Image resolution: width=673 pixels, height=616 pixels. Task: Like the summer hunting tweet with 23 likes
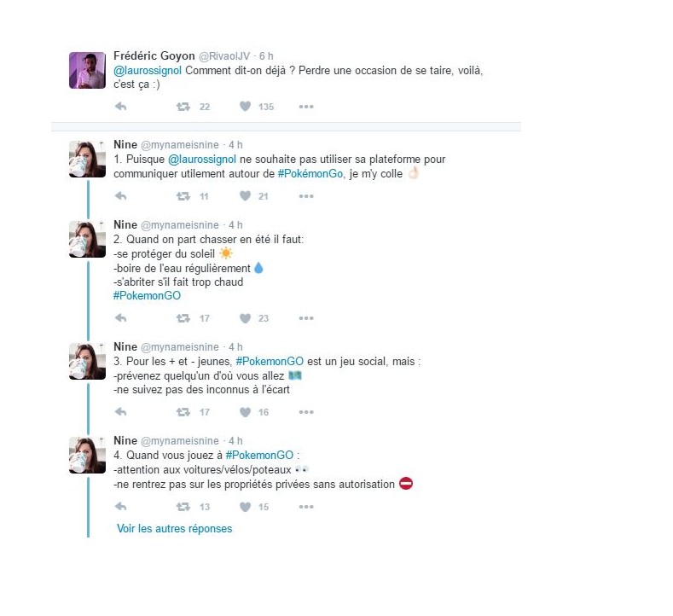[x=245, y=318]
